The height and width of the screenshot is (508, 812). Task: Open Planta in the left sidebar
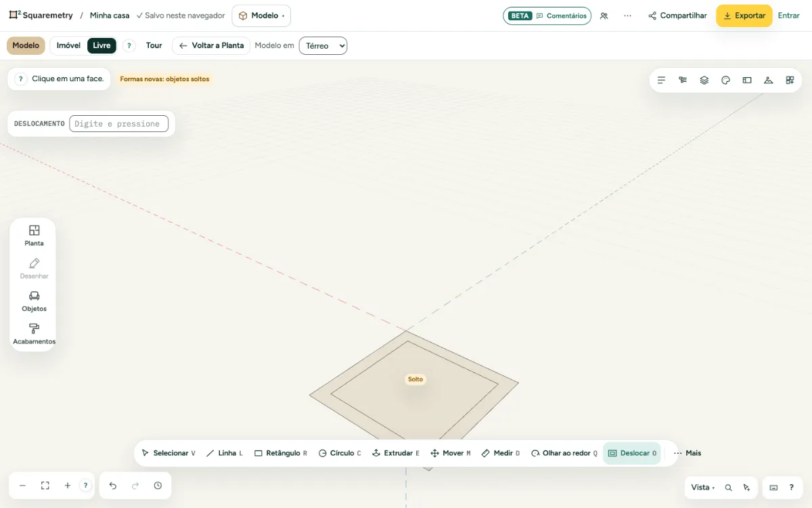pyautogui.click(x=34, y=236)
